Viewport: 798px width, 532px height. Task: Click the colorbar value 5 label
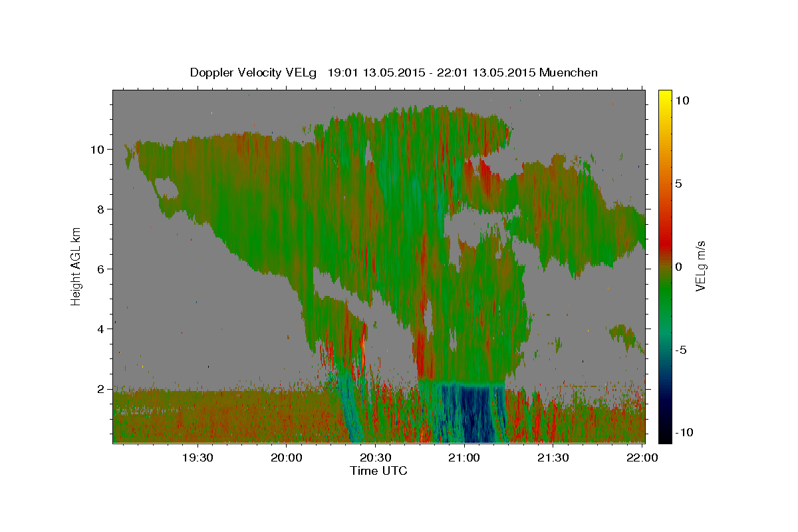[680, 184]
